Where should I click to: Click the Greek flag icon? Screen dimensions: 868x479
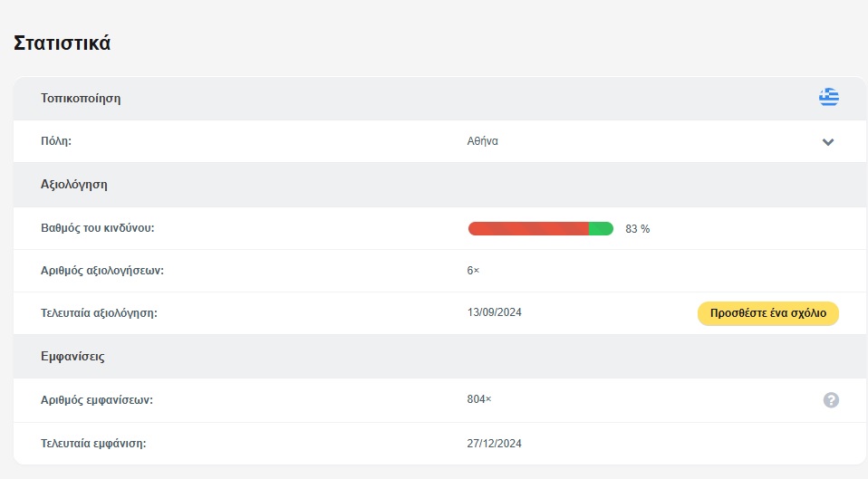pyautogui.click(x=828, y=98)
